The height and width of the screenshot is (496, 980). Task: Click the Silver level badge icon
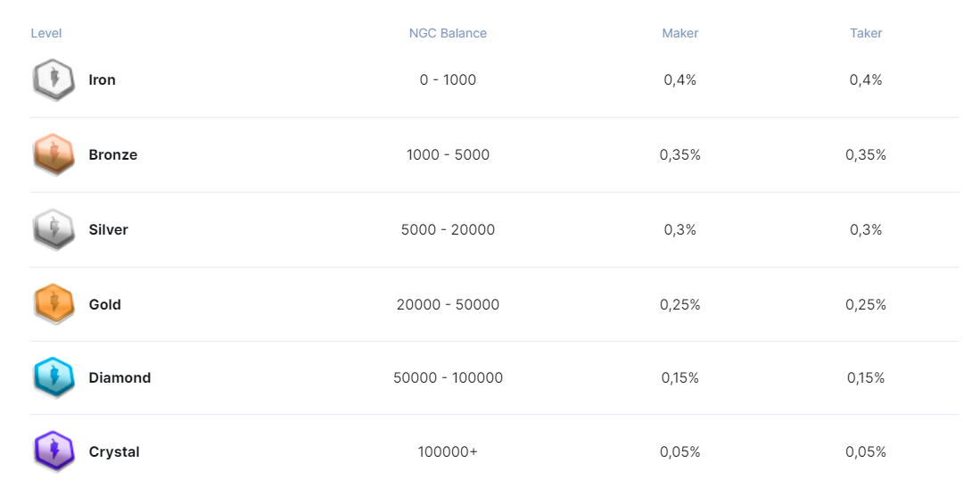coord(53,230)
